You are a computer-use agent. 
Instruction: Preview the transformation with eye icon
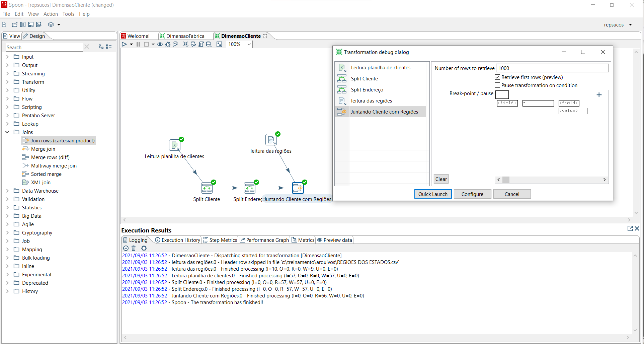point(160,44)
